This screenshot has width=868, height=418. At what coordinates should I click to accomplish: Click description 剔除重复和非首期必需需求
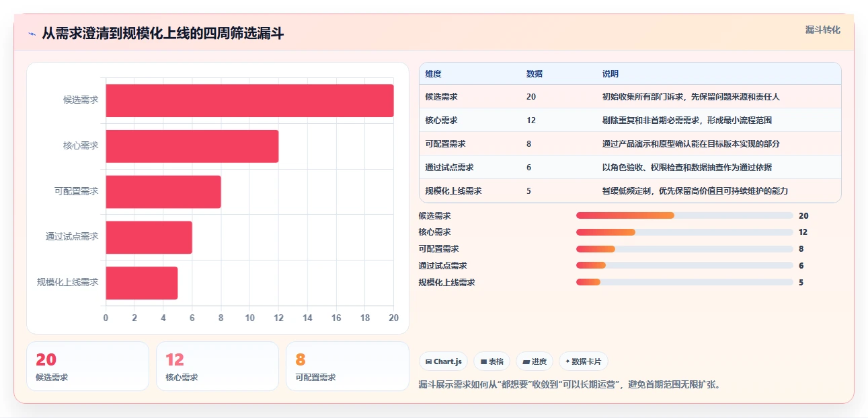(x=687, y=120)
